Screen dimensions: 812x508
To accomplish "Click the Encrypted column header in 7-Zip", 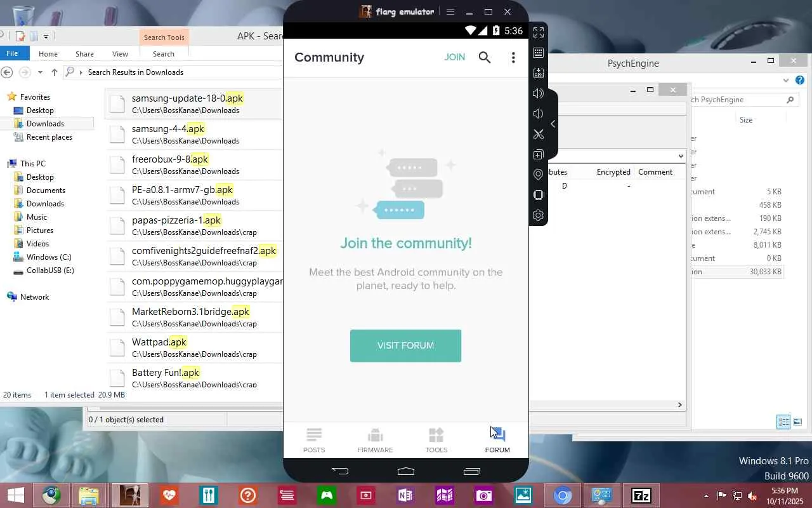I will click(613, 172).
